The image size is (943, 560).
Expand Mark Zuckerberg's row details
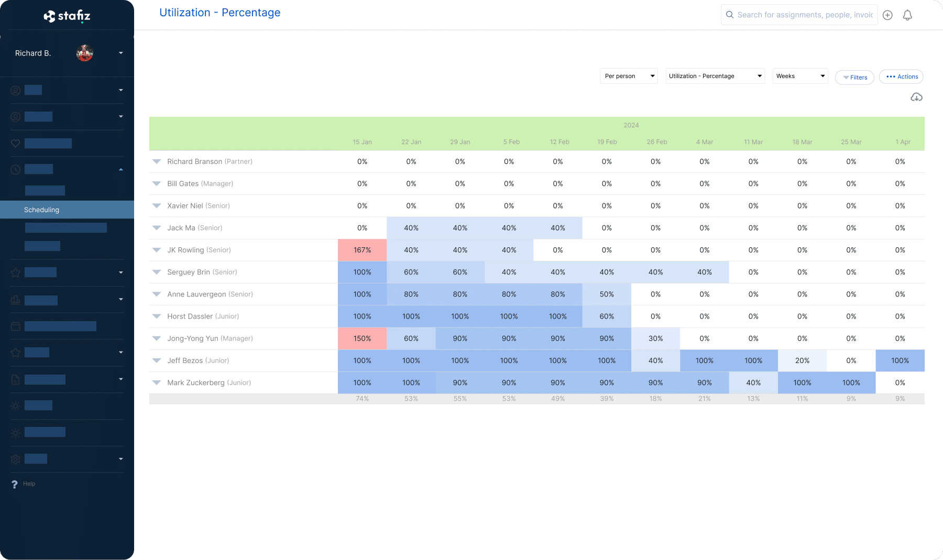click(156, 383)
